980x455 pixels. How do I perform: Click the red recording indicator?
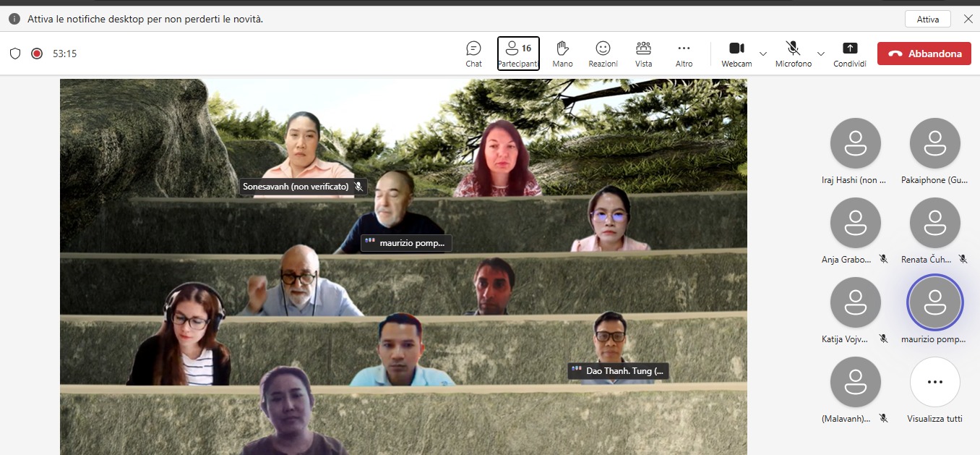point(37,54)
